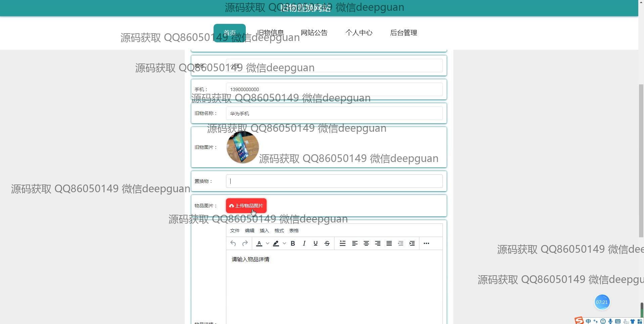Image resolution: width=644 pixels, height=324 pixels.
Task: Toggle underline formatting
Action: click(316, 243)
